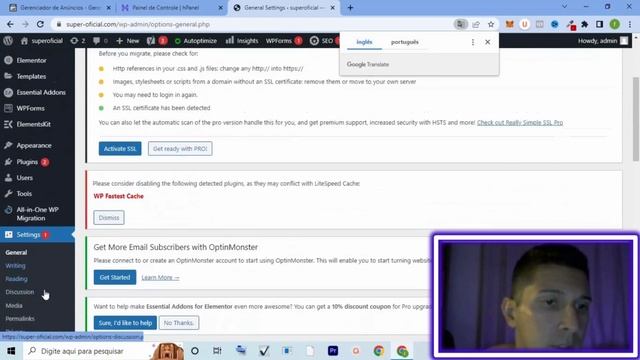This screenshot has height=360, width=640.
Task: Bookmark this page with star icon
Action: click(491, 24)
